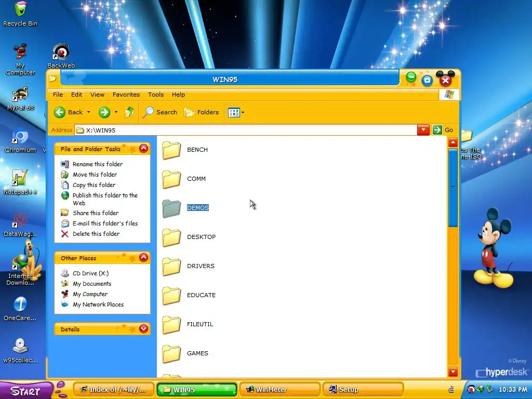Click the address field showing X:\WIN95
Viewport: 532px width, 399px height.
pyautogui.click(x=246, y=130)
